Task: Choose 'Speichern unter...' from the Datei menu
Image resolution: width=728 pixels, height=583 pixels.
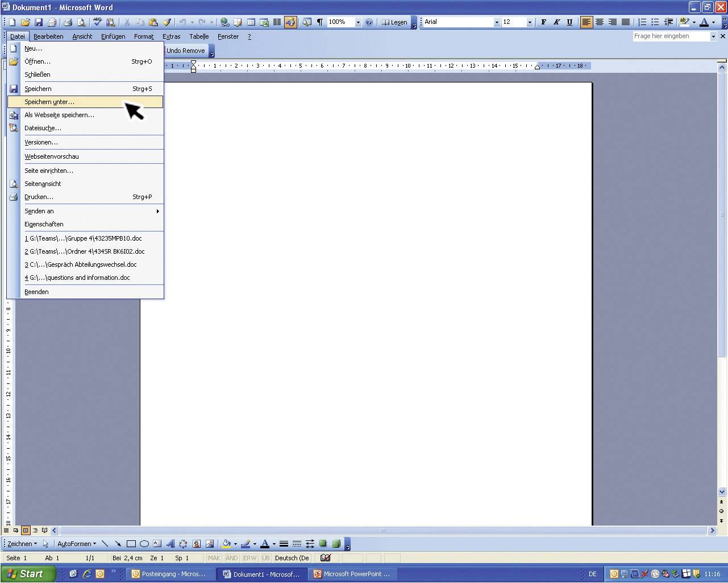Action: click(49, 102)
